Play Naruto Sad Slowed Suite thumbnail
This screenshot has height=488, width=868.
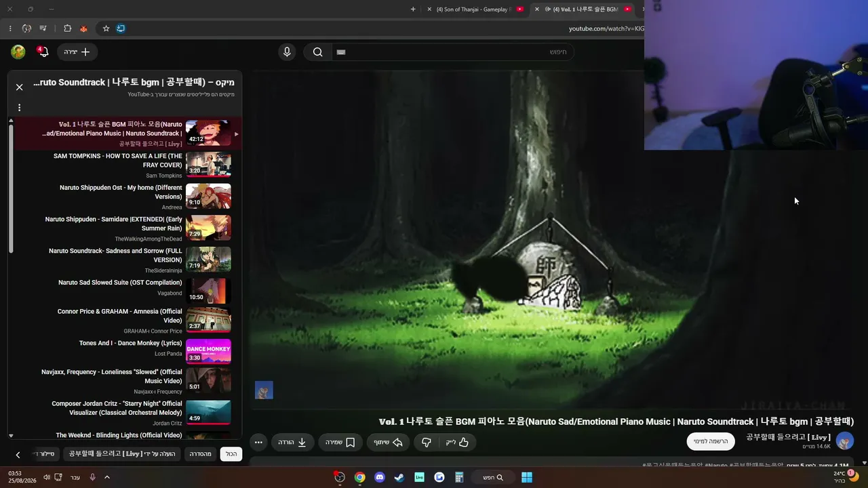208,291
